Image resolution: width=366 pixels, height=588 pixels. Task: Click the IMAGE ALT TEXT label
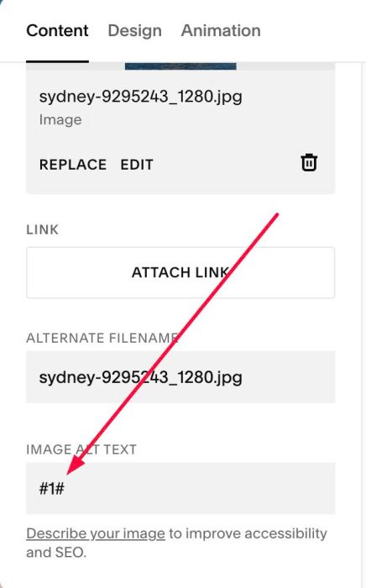click(81, 449)
